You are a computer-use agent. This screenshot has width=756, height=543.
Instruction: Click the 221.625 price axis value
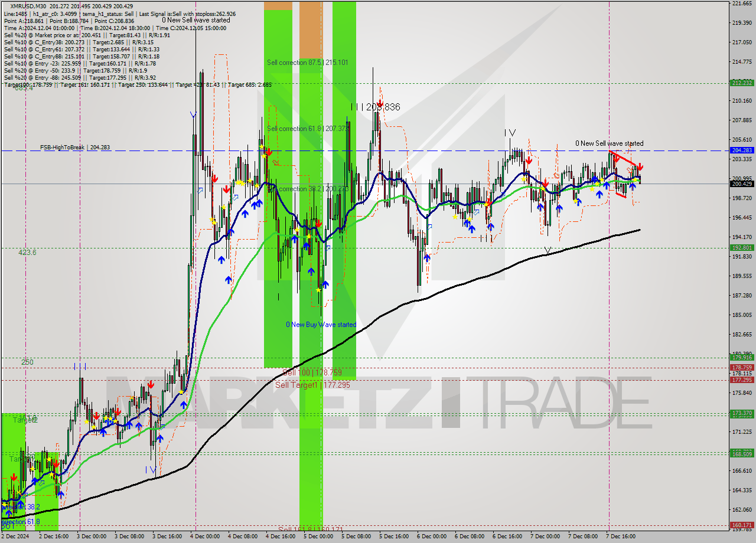click(x=741, y=4)
